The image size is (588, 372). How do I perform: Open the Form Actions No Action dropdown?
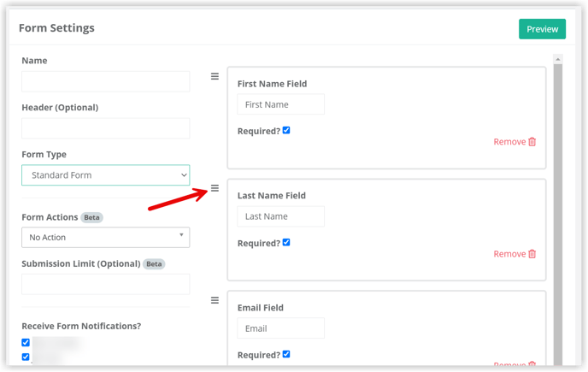coord(106,237)
